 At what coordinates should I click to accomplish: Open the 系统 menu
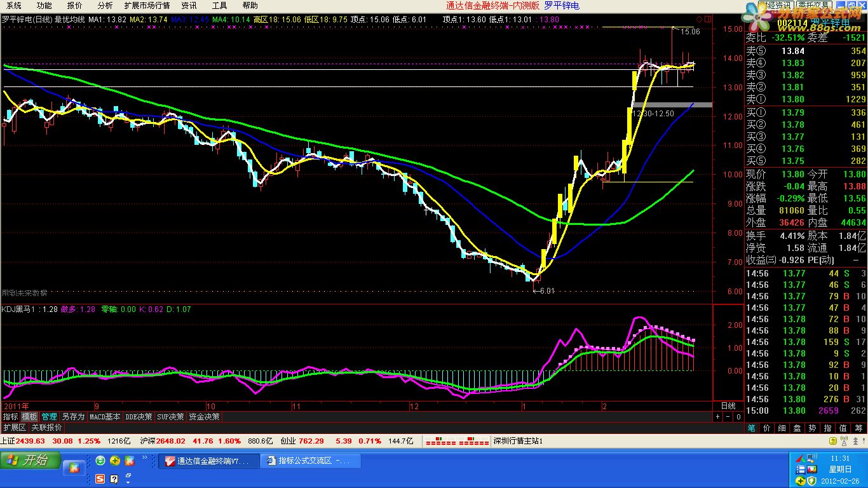pyautogui.click(x=13, y=5)
